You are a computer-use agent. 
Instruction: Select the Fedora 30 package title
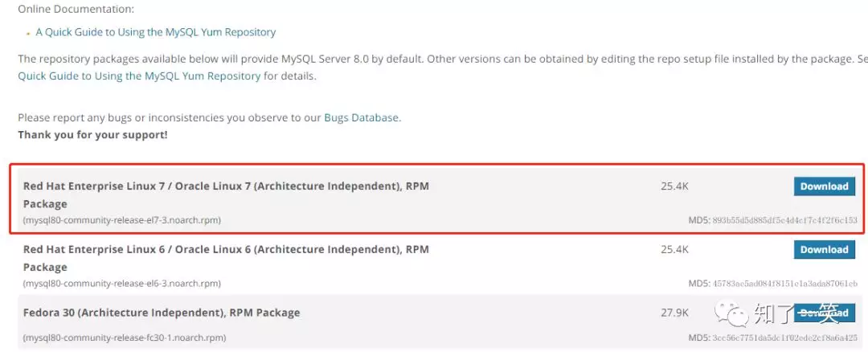coord(162,313)
